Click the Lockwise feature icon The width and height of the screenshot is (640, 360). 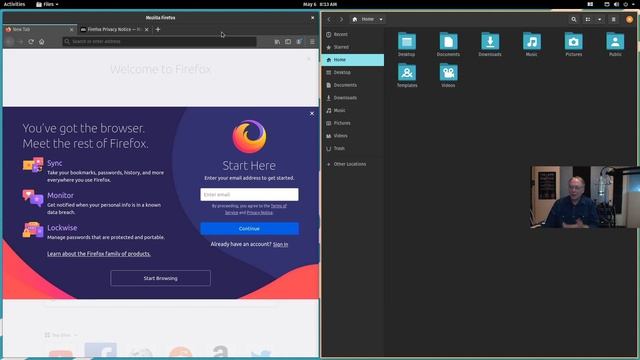pyautogui.click(x=33, y=230)
